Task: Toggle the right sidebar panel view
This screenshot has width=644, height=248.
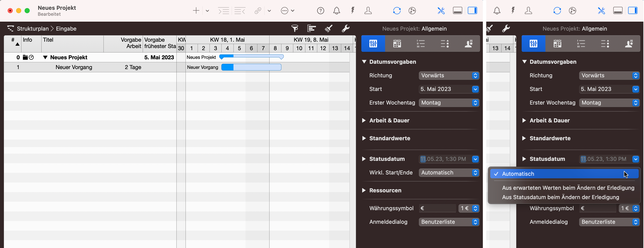Action: click(472, 11)
